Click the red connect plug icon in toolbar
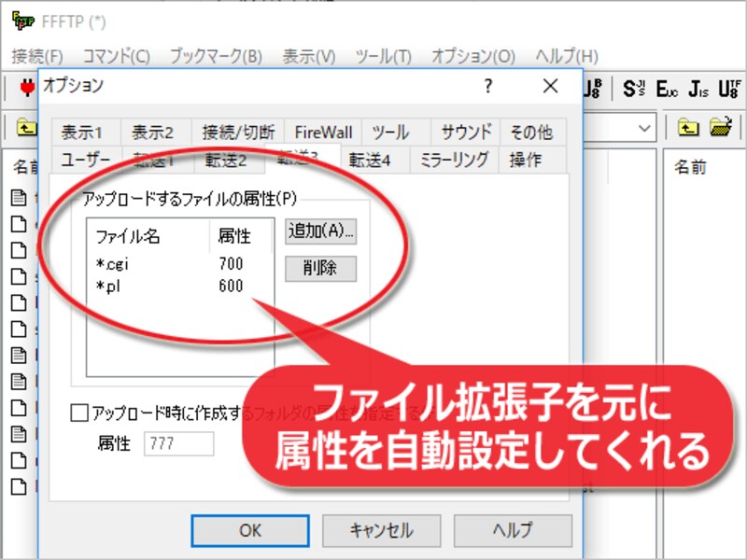The height and width of the screenshot is (560, 747). tap(27, 88)
